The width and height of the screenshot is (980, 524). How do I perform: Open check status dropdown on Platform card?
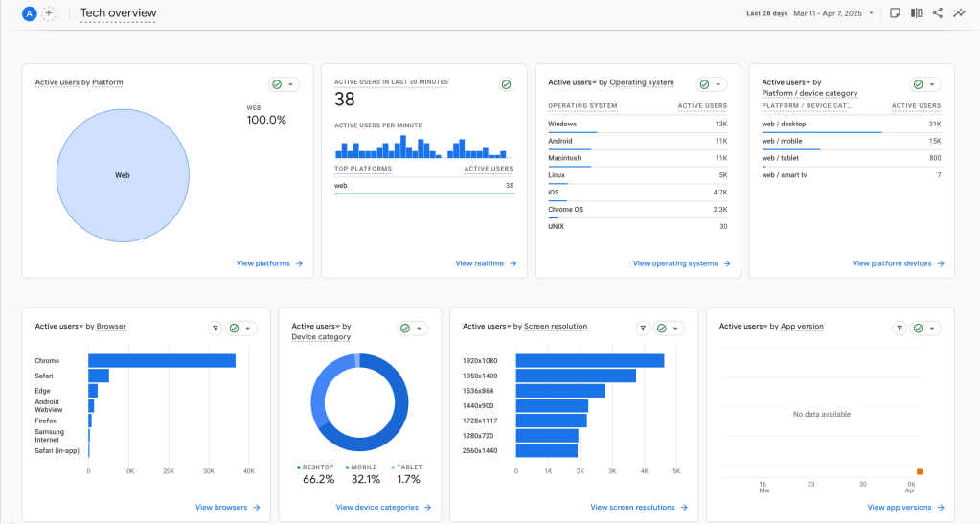pyautogui.click(x=284, y=84)
